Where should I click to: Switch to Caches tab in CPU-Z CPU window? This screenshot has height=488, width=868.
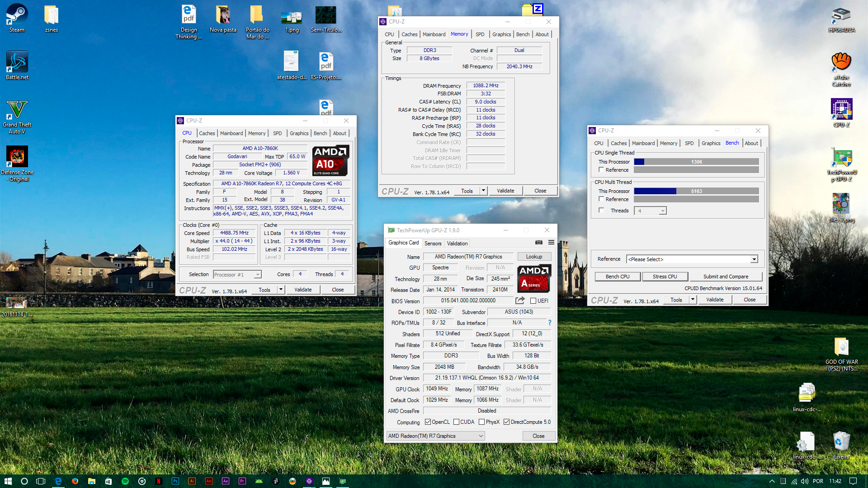207,133
